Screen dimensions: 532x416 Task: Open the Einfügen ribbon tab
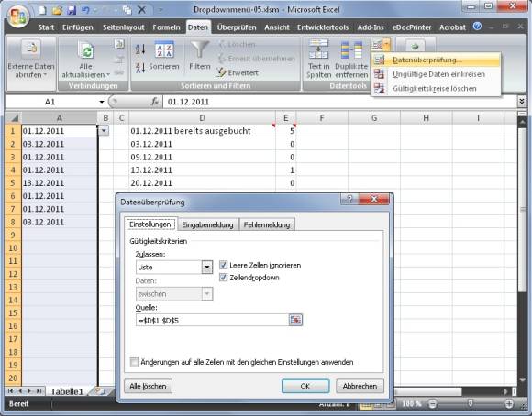tap(78, 27)
